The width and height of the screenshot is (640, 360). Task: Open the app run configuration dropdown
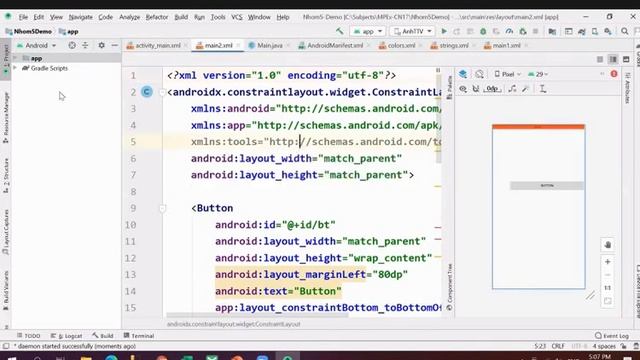coord(368,31)
